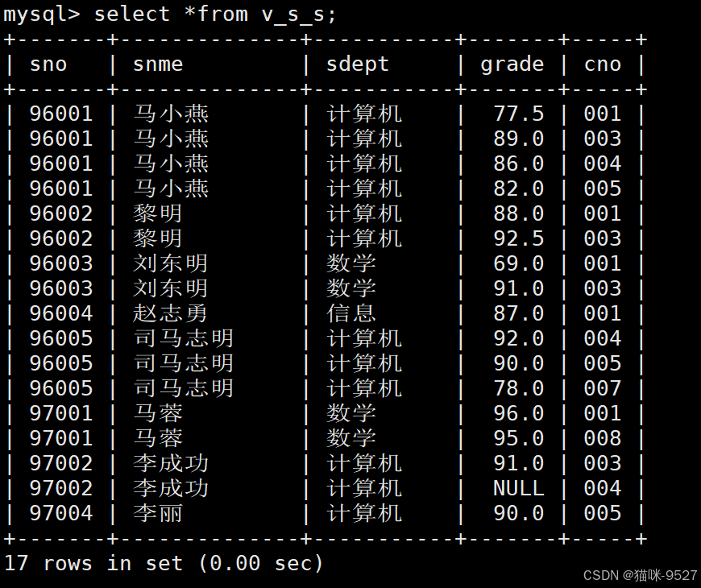Viewport: 701px width, 588px height.
Task: Click the grade value 78.0
Action: coord(519,389)
